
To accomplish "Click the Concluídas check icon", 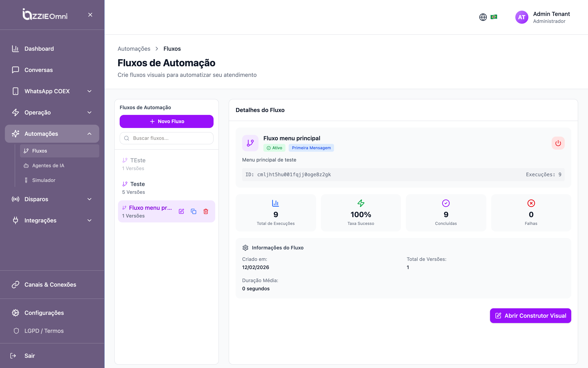I will point(446,203).
